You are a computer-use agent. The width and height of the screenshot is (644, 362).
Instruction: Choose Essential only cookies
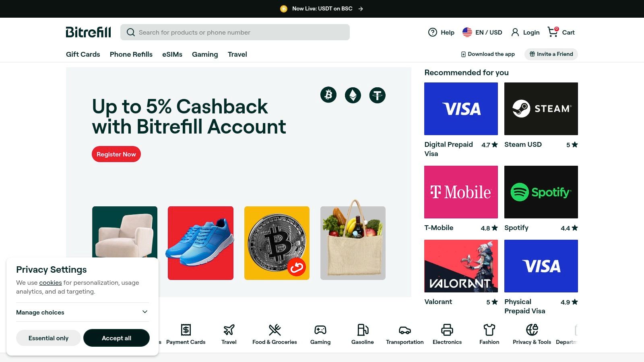coord(48,338)
